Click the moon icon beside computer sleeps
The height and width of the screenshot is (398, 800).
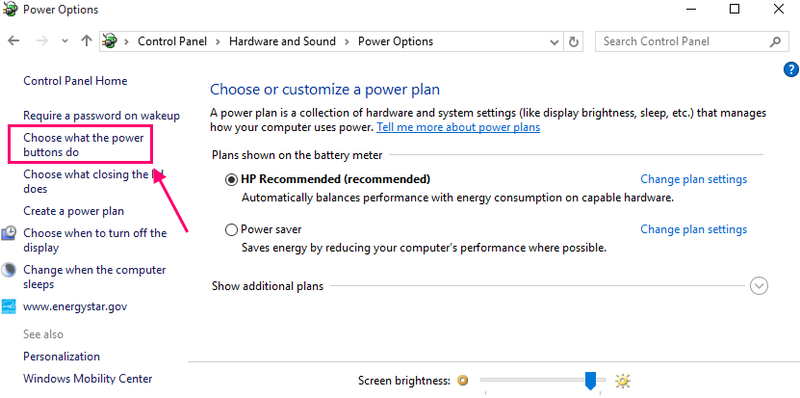coord(9,270)
